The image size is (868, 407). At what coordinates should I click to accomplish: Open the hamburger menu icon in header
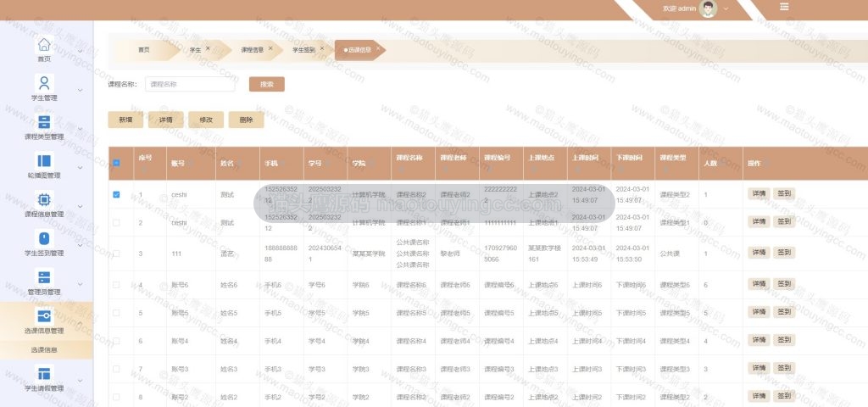coord(784,7)
